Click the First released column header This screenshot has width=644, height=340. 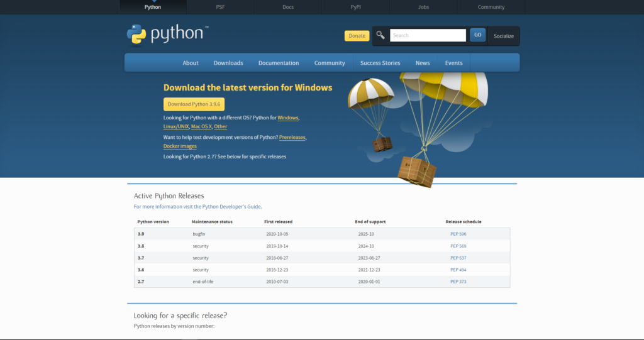(x=279, y=222)
